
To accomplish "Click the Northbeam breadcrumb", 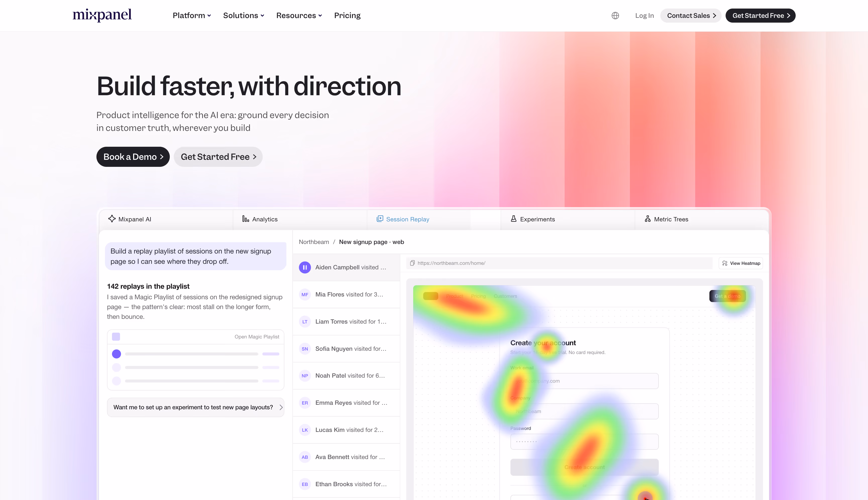I will pos(314,242).
